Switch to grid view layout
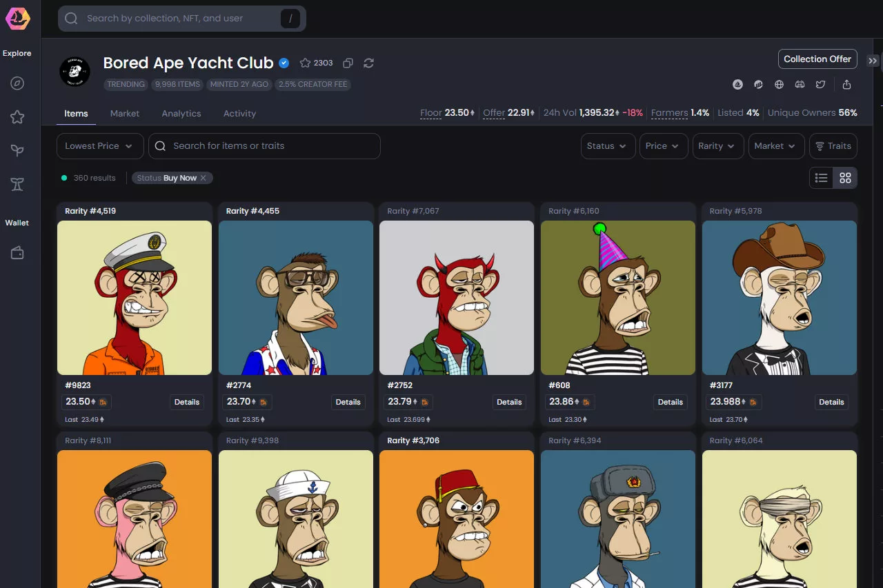Screen dimensions: 883x588 845,178
